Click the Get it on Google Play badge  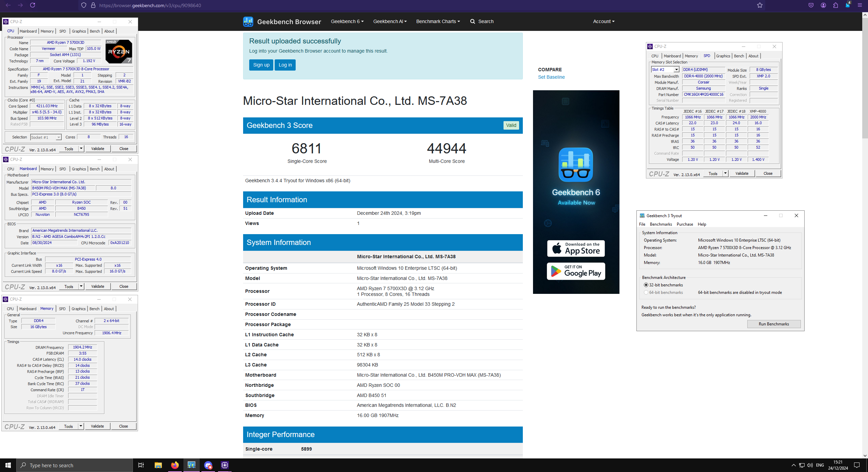(x=576, y=271)
